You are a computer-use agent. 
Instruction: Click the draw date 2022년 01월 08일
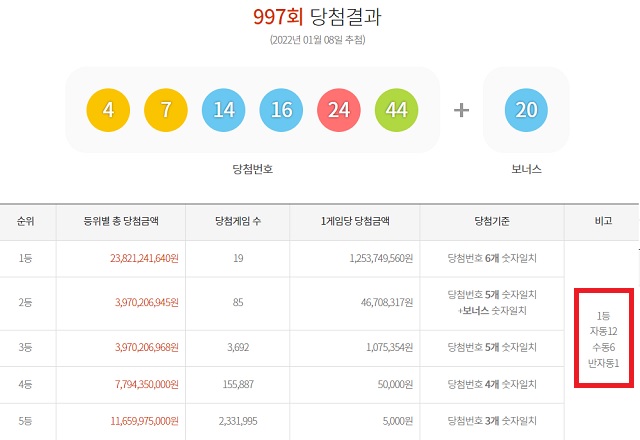click(x=318, y=40)
